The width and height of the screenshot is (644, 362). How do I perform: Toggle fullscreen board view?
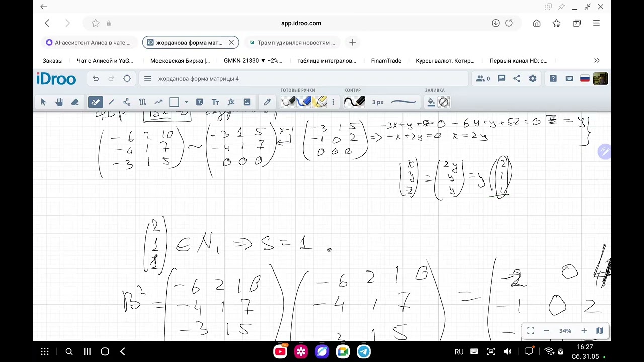[530, 331]
